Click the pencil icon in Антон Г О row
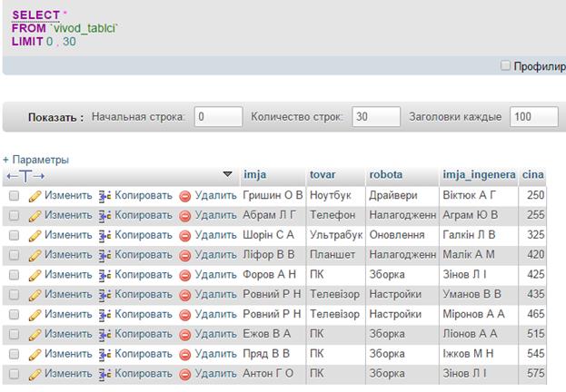Image resolution: width=566 pixels, height=392 pixels. (35, 375)
